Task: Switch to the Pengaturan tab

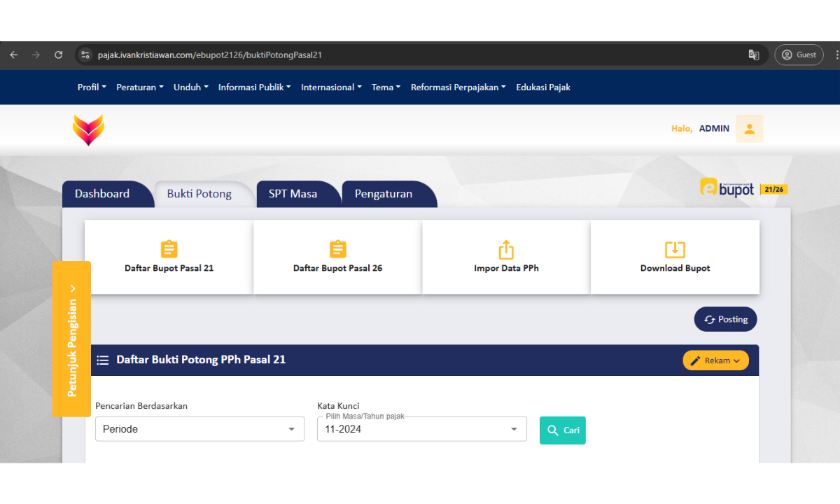Action: (384, 194)
